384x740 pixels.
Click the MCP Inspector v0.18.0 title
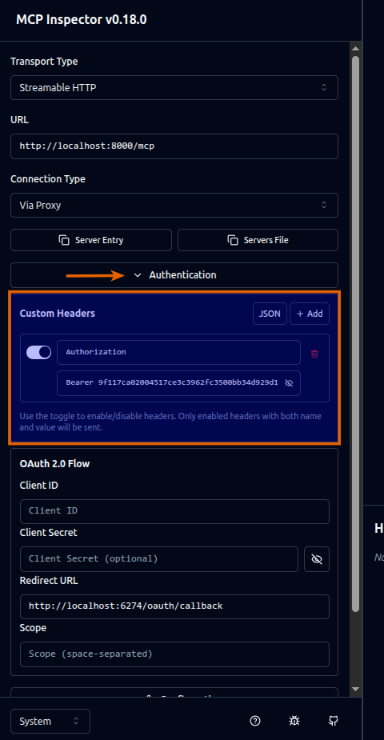pyautogui.click(x=81, y=20)
